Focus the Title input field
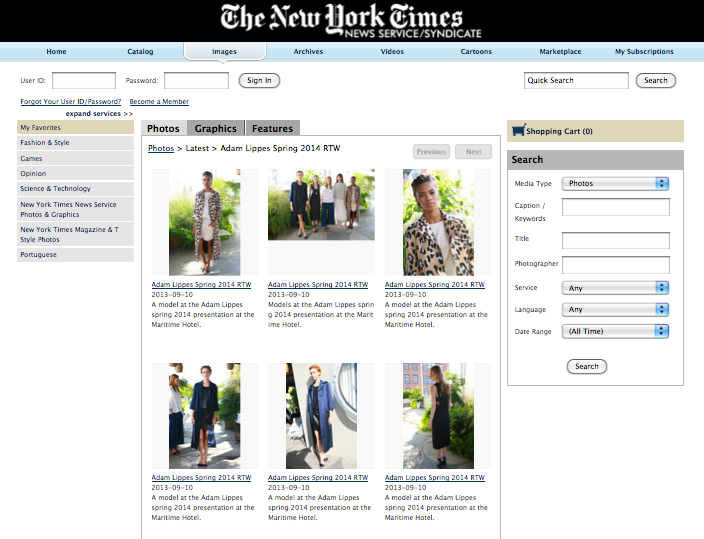 616,240
